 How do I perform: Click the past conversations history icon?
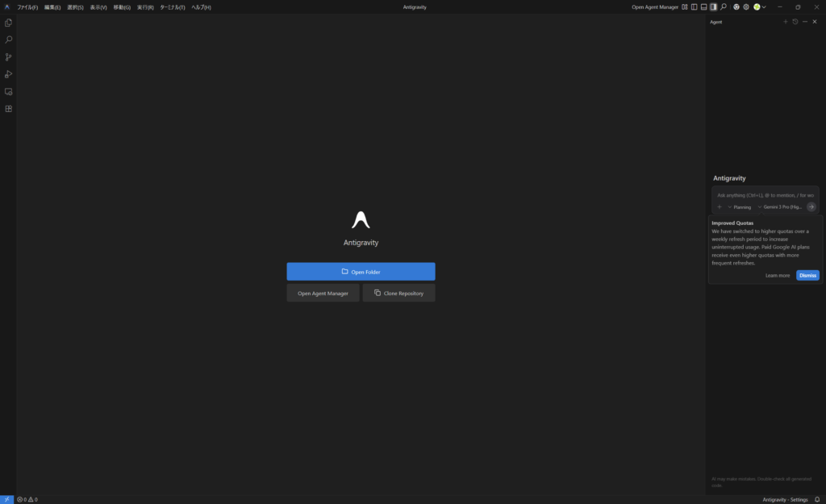795,22
